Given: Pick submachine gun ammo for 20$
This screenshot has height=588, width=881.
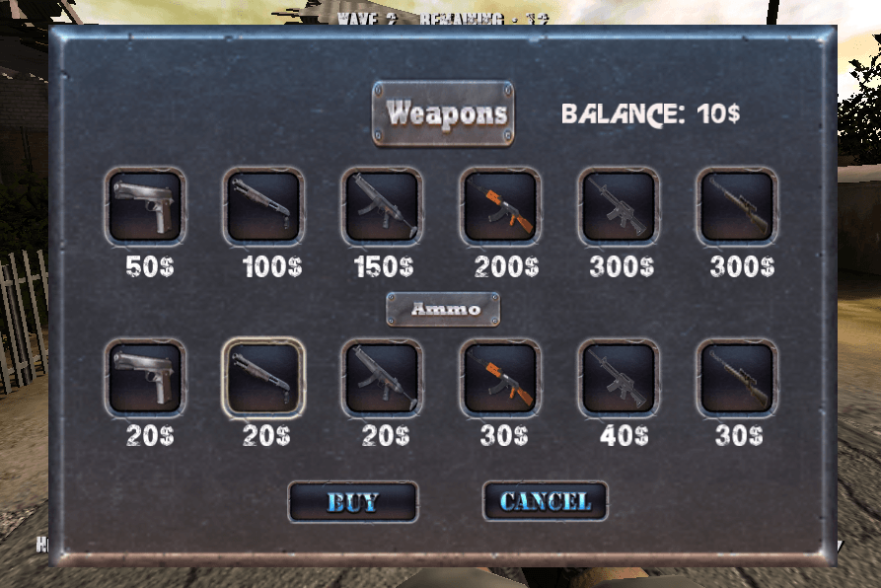Looking at the screenshot, I should pyautogui.click(x=382, y=378).
